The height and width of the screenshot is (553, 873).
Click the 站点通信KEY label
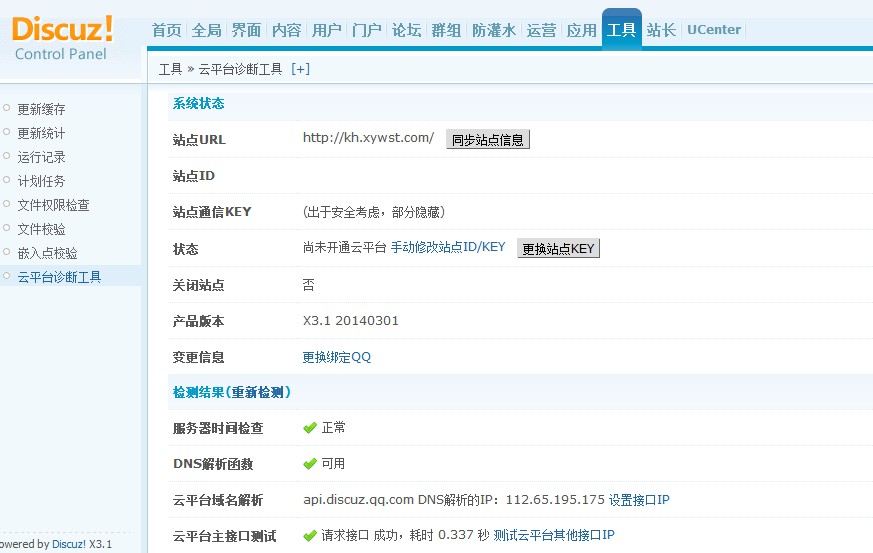212,212
